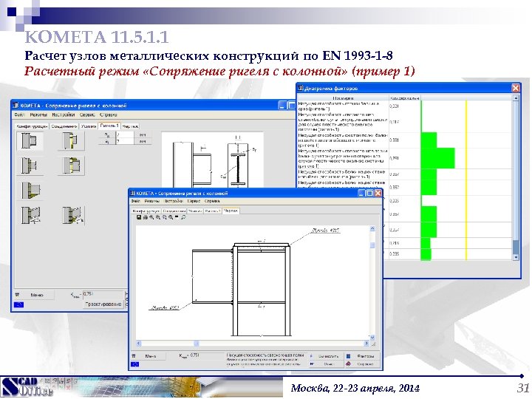Click the Отчет button in front window

coord(325,364)
